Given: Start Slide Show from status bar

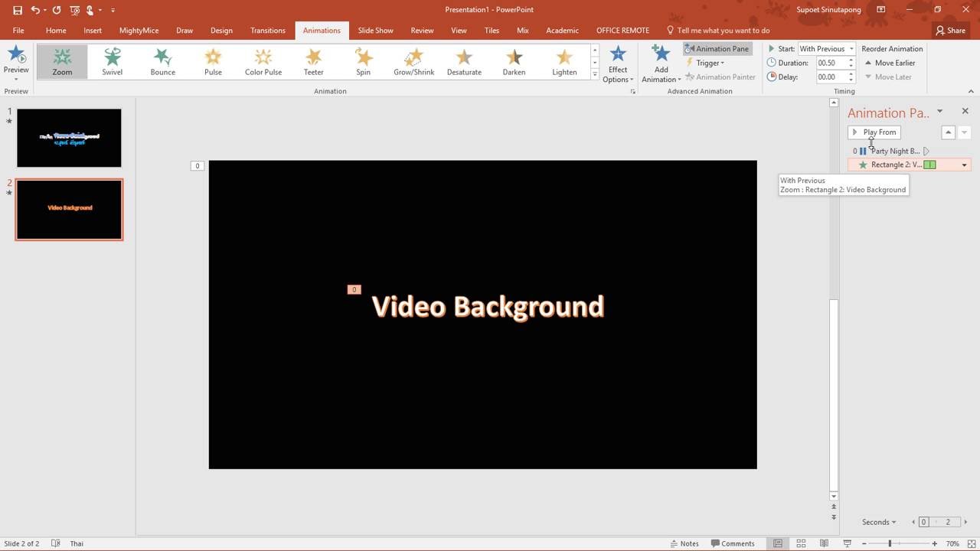Looking at the screenshot, I should 847,543.
